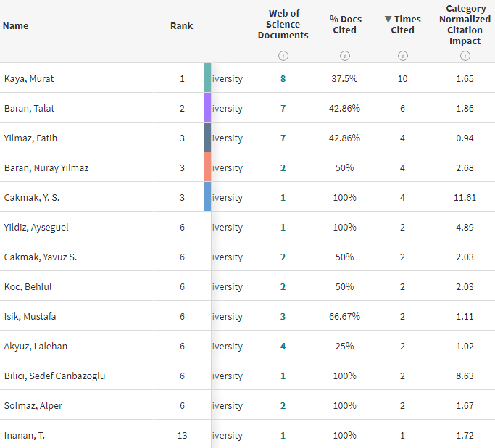
Task: Click info icon under Category Normalized Citation Impact
Action: (x=465, y=56)
